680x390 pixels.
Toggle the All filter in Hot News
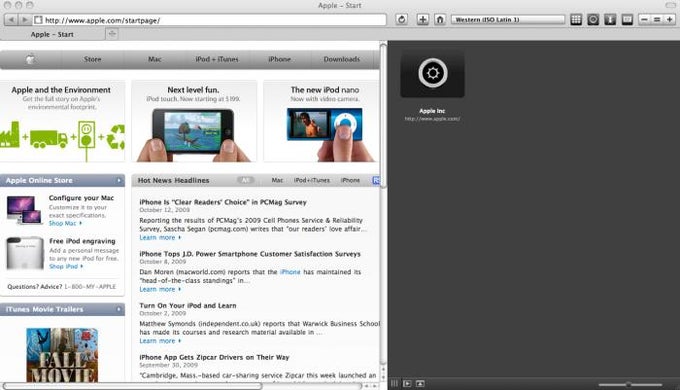245,180
